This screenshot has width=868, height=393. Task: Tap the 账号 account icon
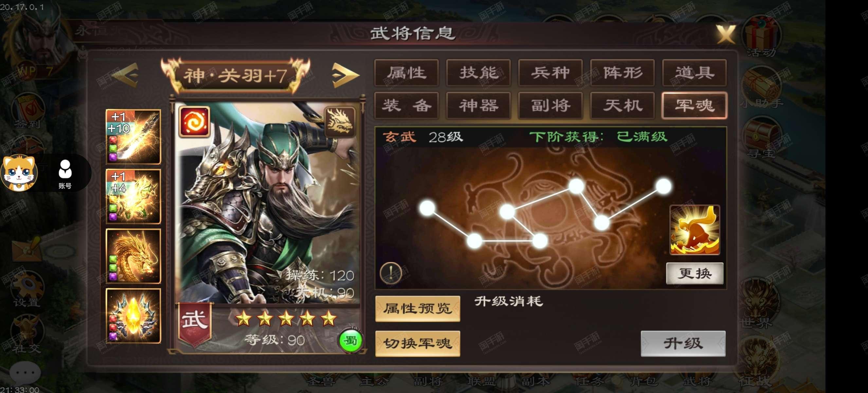(65, 174)
